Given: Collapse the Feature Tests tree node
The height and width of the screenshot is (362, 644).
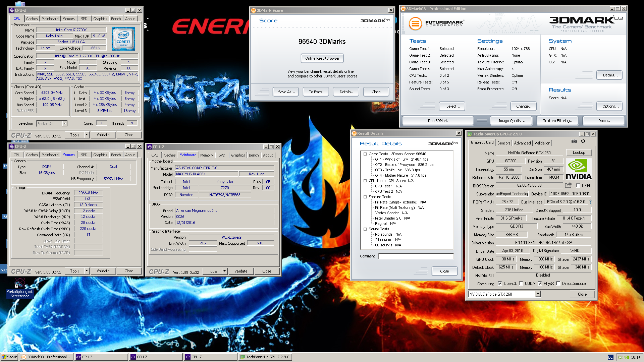Looking at the screenshot, I should coord(365,197).
